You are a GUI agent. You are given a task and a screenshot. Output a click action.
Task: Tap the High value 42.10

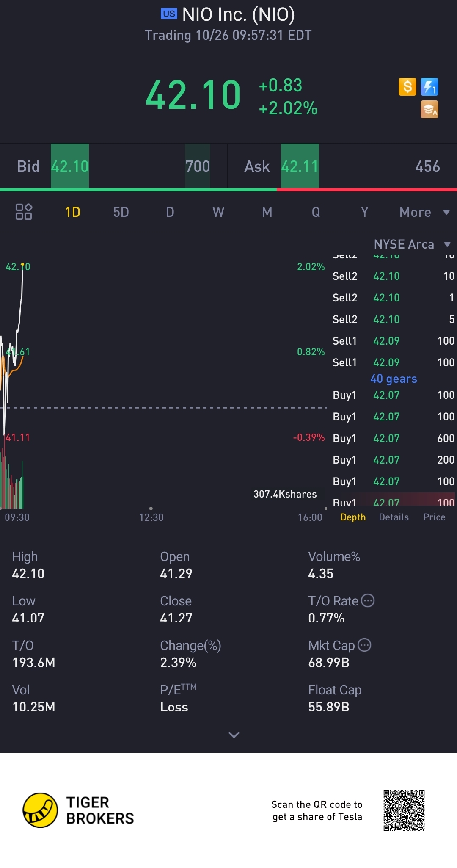tap(28, 573)
